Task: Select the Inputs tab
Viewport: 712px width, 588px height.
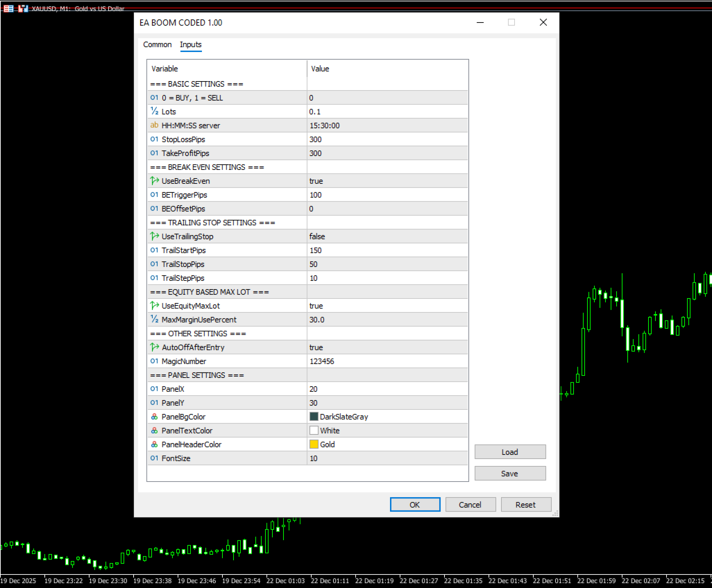Action: coord(191,44)
